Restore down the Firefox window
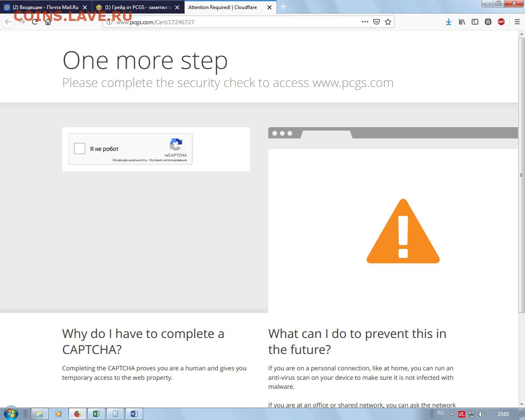The image size is (525, 420). coord(498,4)
